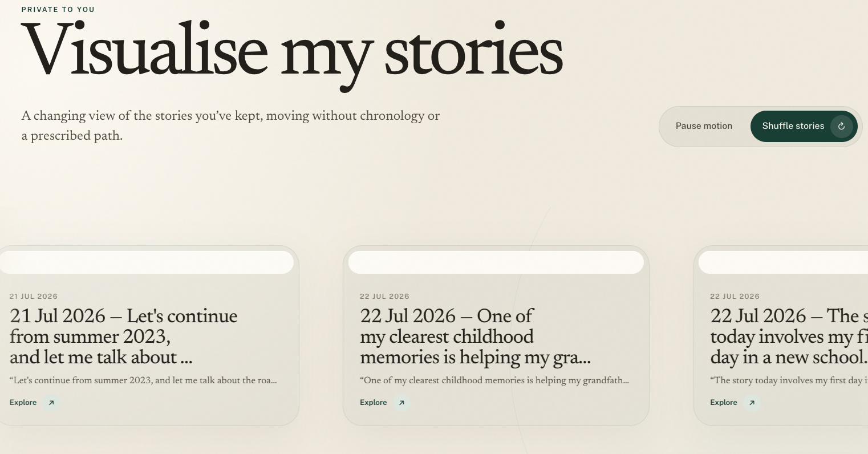The height and width of the screenshot is (454, 868).
Task: Open the 'new school' story title
Action: [789, 337]
